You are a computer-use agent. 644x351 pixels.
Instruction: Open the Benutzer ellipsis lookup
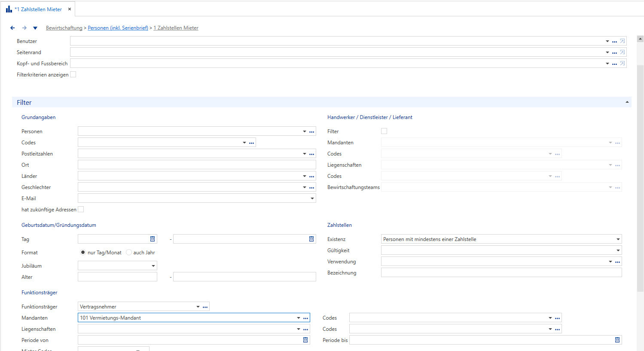(614, 42)
